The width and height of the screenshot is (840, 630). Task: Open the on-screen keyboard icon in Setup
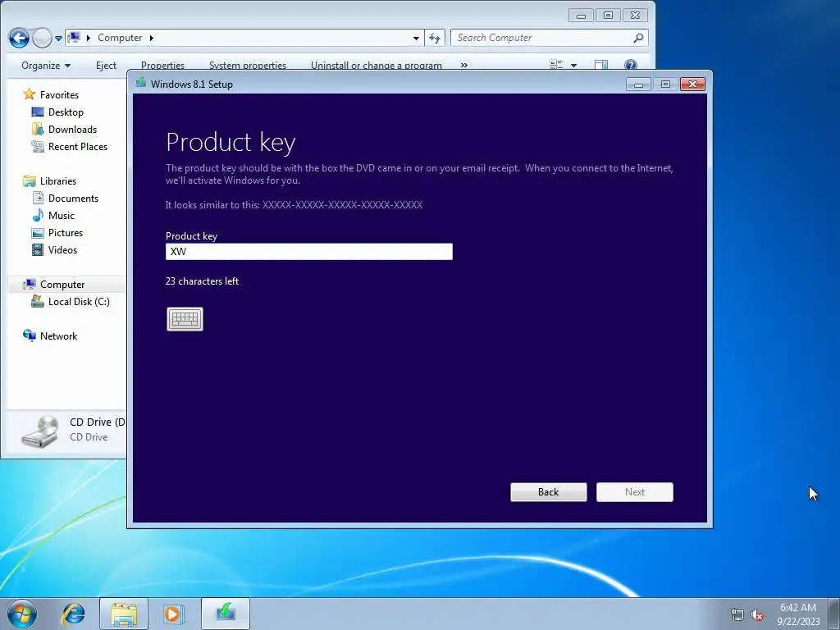click(185, 319)
